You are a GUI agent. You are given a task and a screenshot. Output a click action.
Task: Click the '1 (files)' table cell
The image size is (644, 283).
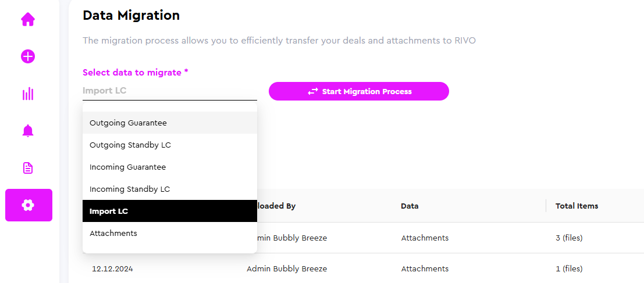pyautogui.click(x=569, y=268)
